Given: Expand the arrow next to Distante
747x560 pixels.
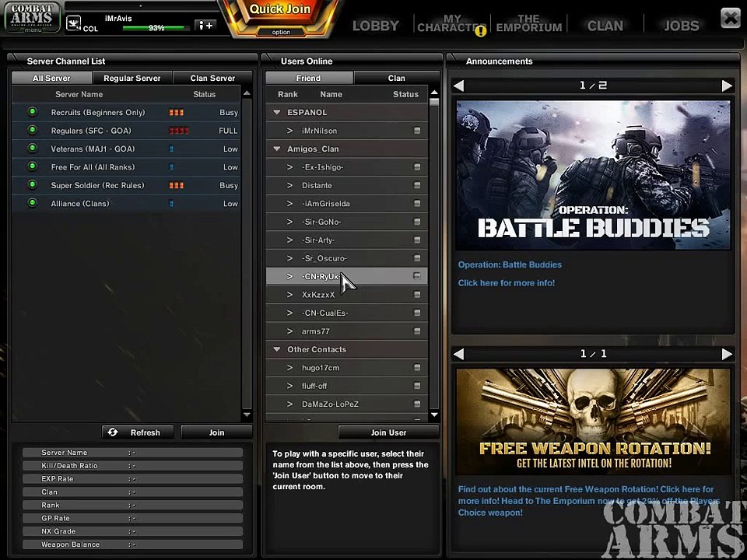Looking at the screenshot, I should [x=289, y=185].
